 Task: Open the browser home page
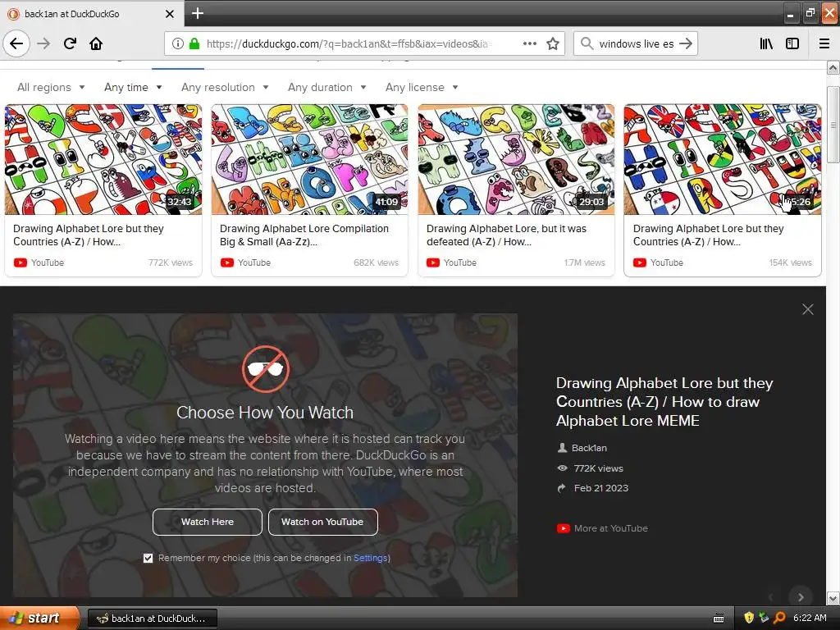(x=96, y=43)
